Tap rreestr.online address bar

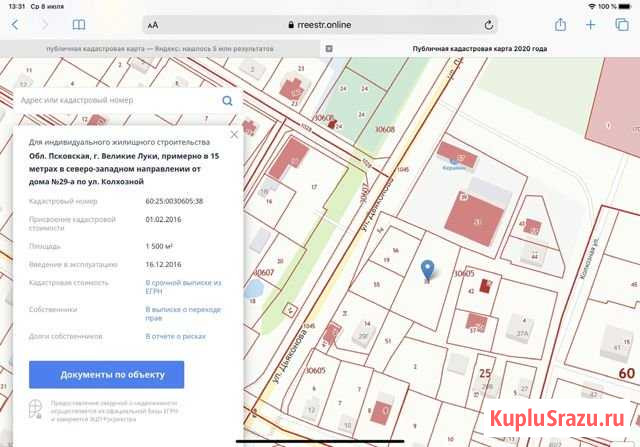pyautogui.click(x=320, y=25)
